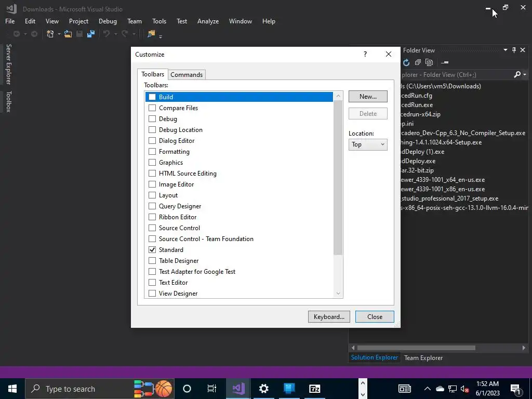This screenshot has width=532, height=399.
Task: Click the Refresh icon in Folder View
Action: coord(406,62)
